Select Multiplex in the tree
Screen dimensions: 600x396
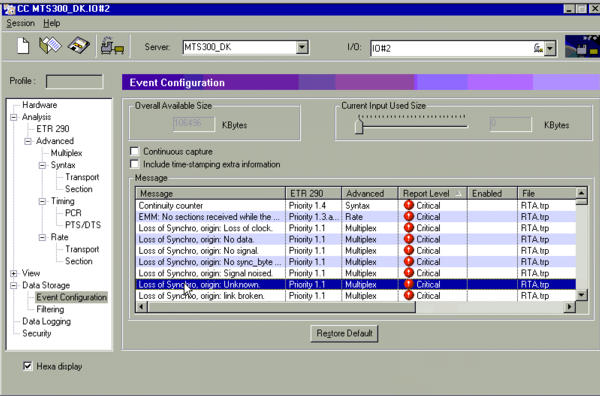pyautogui.click(x=66, y=153)
